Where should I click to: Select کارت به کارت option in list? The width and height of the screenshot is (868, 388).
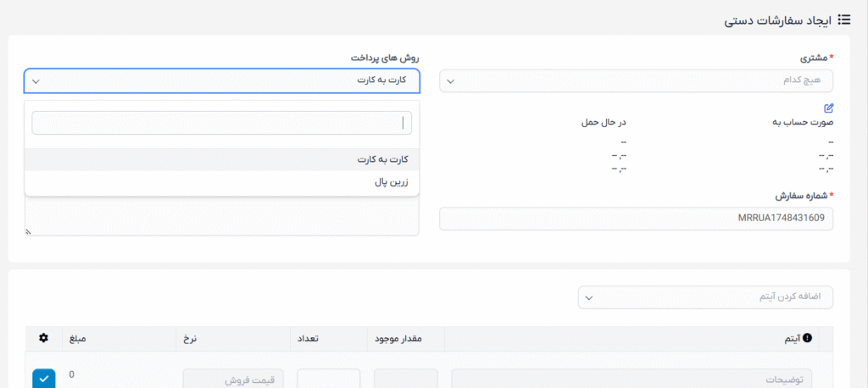222,159
